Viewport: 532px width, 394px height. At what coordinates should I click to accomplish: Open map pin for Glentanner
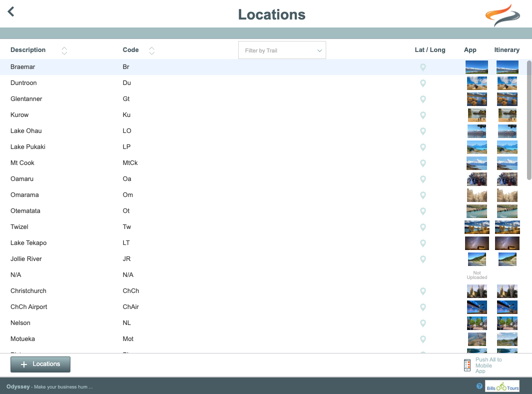pyautogui.click(x=423, y=99)
